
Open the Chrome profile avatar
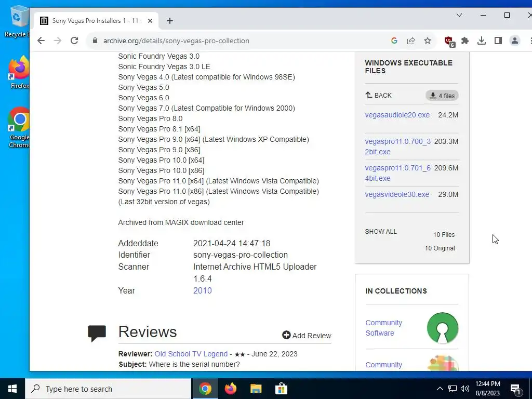click(x=515, y=41)
